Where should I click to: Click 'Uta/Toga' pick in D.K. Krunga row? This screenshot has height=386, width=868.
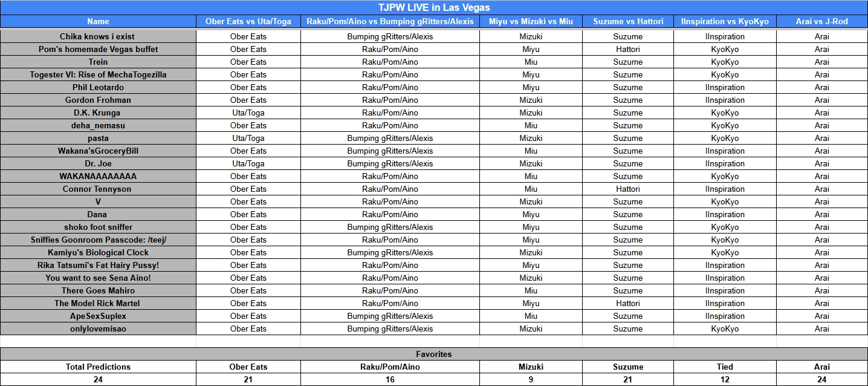coord(248,113)
